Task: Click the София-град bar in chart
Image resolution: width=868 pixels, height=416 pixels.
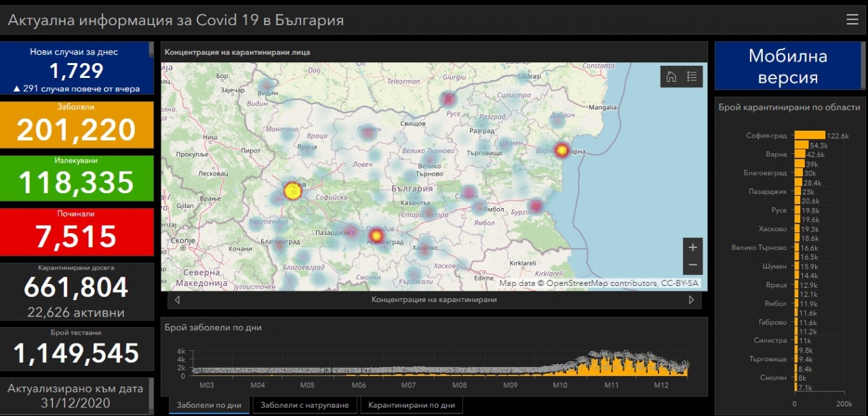Action: [810, 136]
